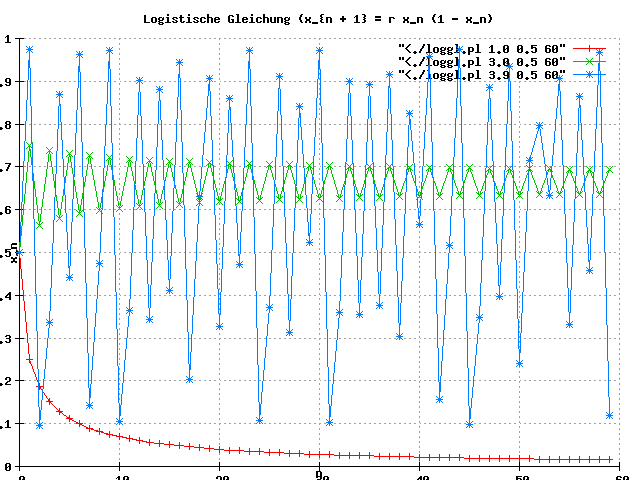Click the y-axis tick label 0.3

point(8,338)
